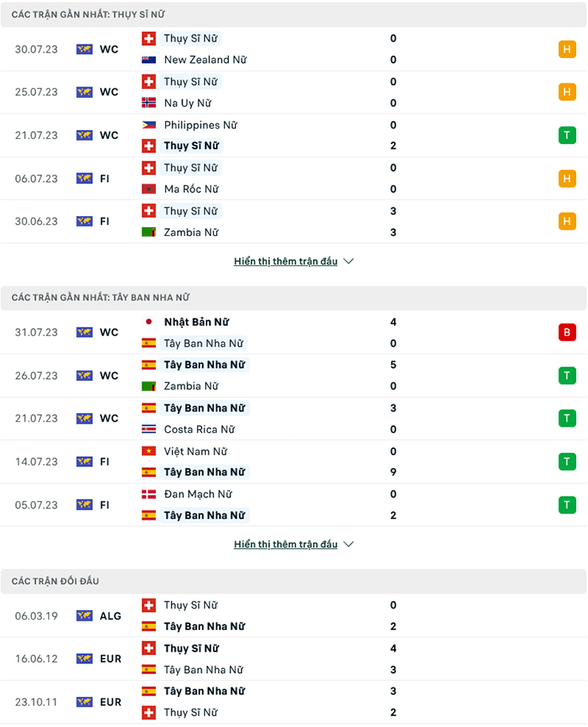Click the Norway flag next to Na Uy Nữ
The image size is (588, 727).
(x=149, y=102)
